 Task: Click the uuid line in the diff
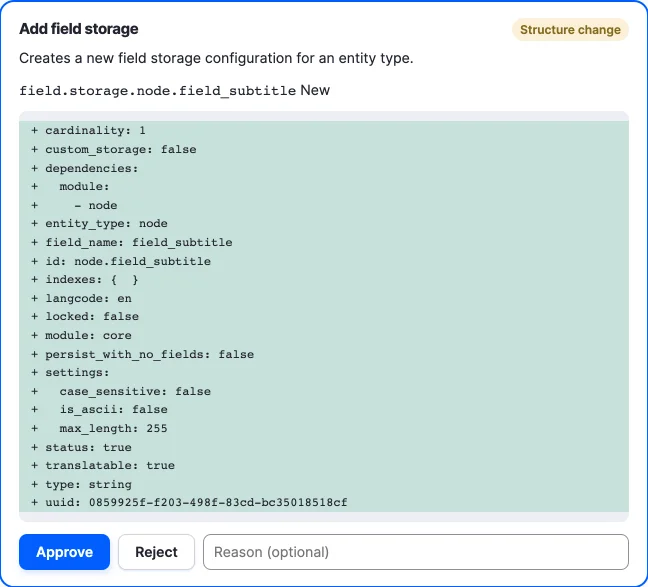[324, 503]
